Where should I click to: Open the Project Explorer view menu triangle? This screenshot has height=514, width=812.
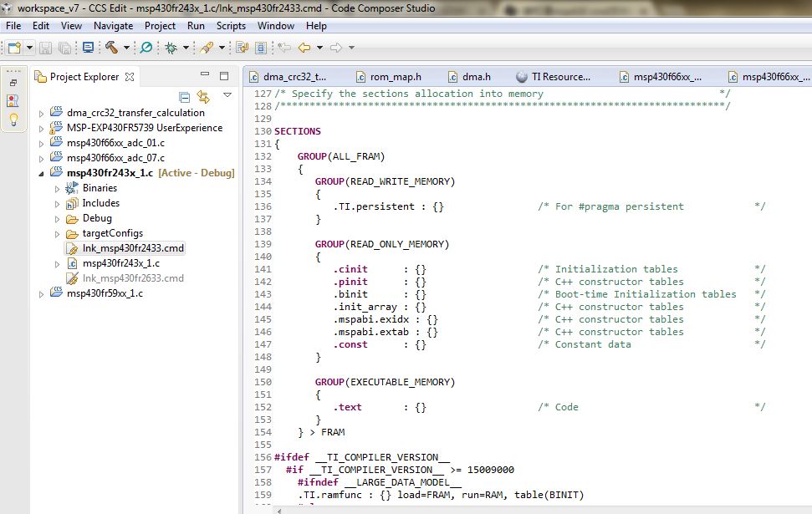coord(227,96)
